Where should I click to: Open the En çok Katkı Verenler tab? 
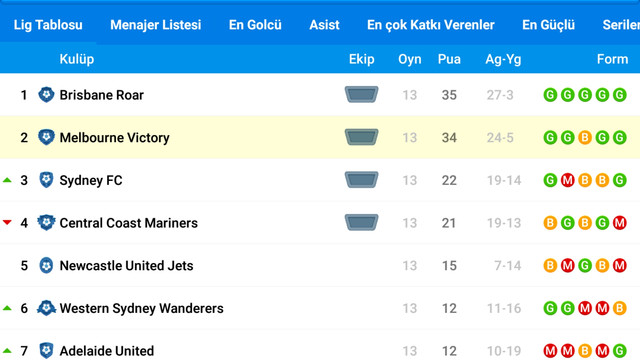tap(431, 24)
